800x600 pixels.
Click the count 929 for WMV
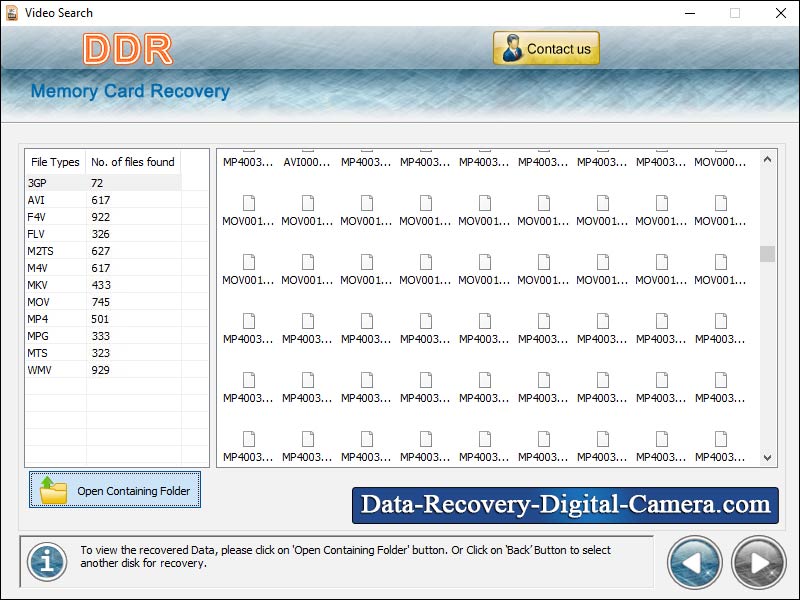coord(101,370)
